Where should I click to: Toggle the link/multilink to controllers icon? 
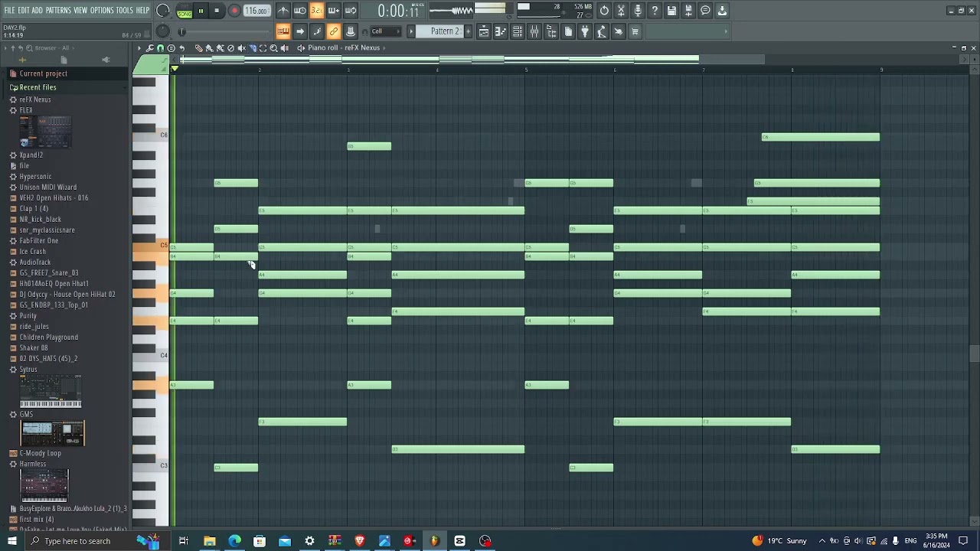(x=334, y=31)
